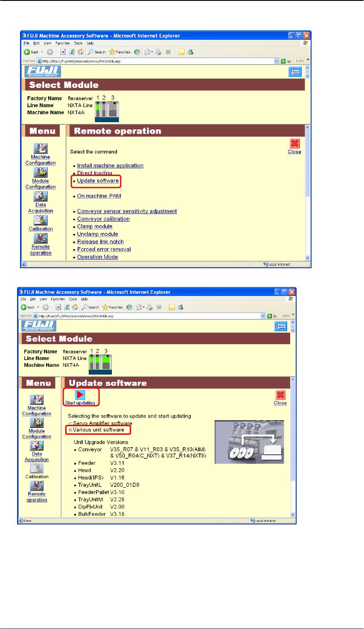Image resolution: width=364 pixels, height=629 pixels.
Task: Select the Servo Amplifier software radio button
Action: [70, 424]
